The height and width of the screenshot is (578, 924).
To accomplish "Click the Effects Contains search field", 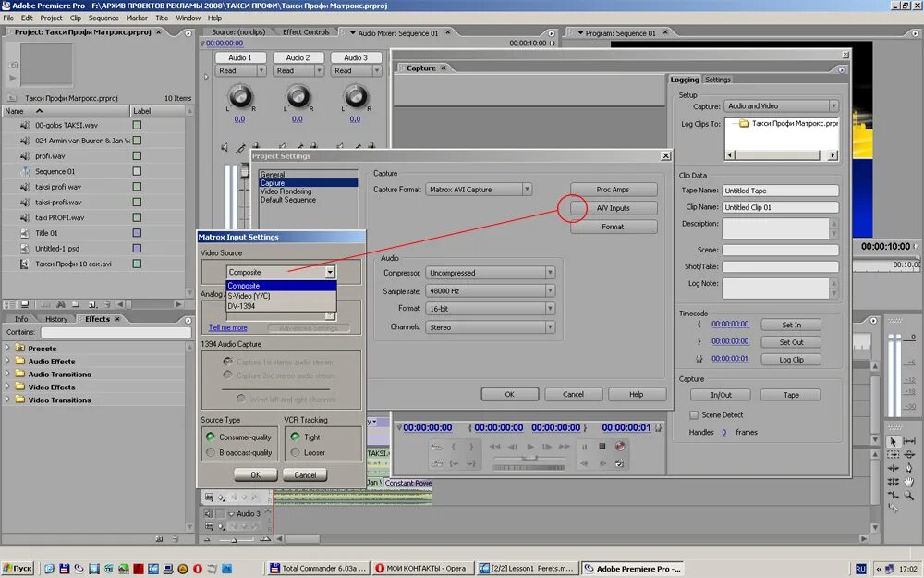I will point(115,332).
